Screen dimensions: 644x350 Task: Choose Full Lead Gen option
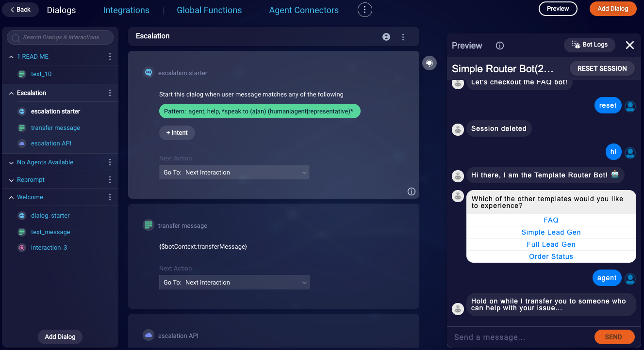click(551, 244)
